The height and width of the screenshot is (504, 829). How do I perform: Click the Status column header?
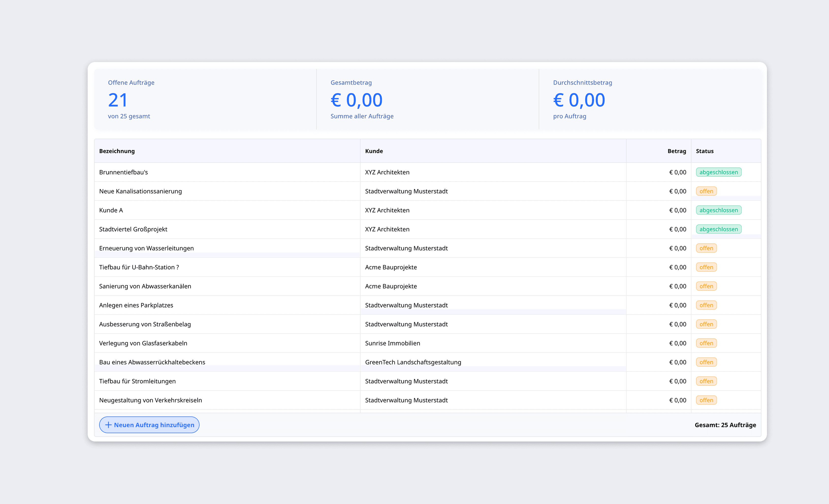[x=704, y=151]
